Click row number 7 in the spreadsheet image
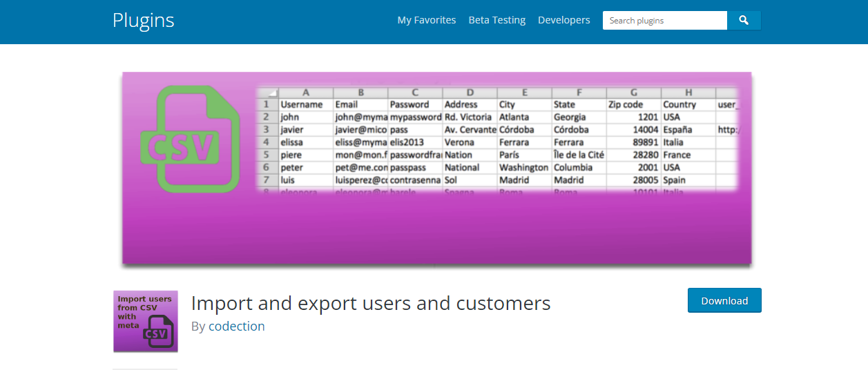The height and width of the screenshot is (370, 868). coord(267,179)
